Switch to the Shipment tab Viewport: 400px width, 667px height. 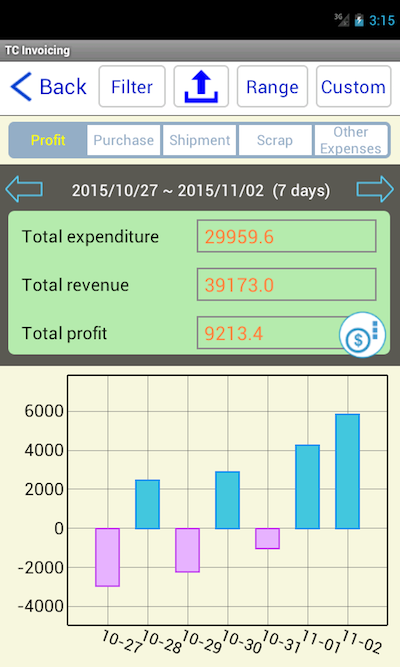[200, 140]
